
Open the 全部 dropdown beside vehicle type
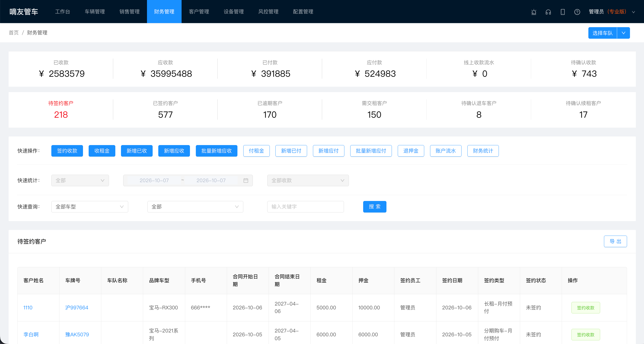coord(195,207)
